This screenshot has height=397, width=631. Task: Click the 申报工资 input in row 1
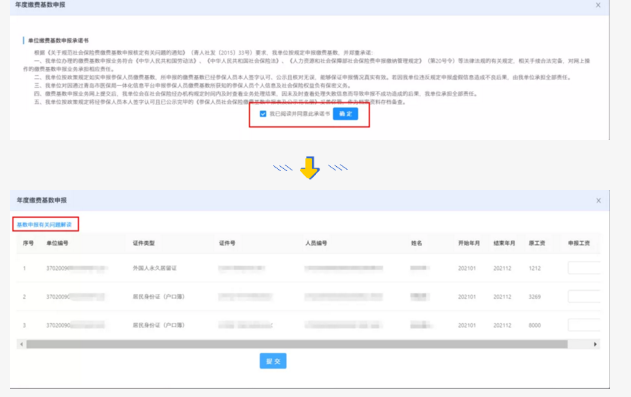(584, 268)
